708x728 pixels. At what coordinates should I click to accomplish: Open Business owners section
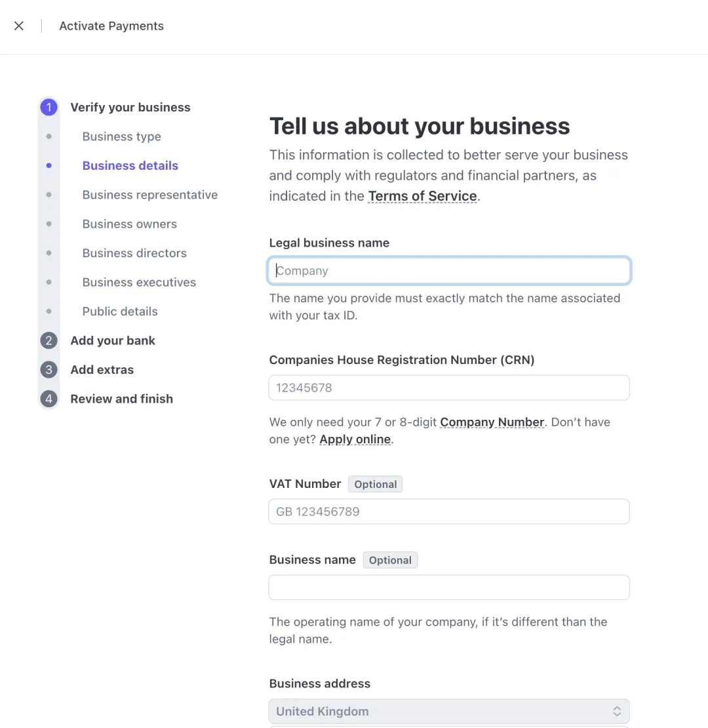point(129,224)
